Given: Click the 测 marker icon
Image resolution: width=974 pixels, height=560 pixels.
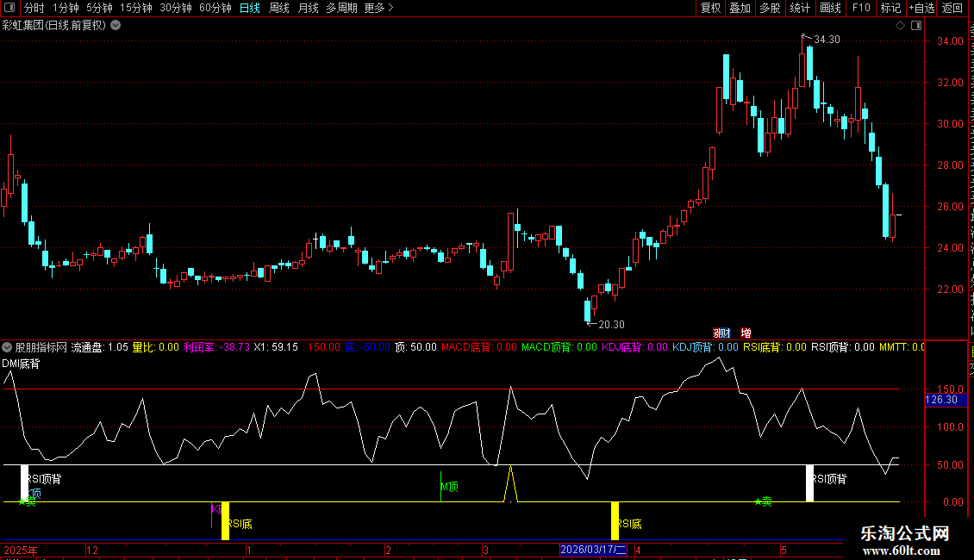Looking at the screenshot, I should [717, 333].
